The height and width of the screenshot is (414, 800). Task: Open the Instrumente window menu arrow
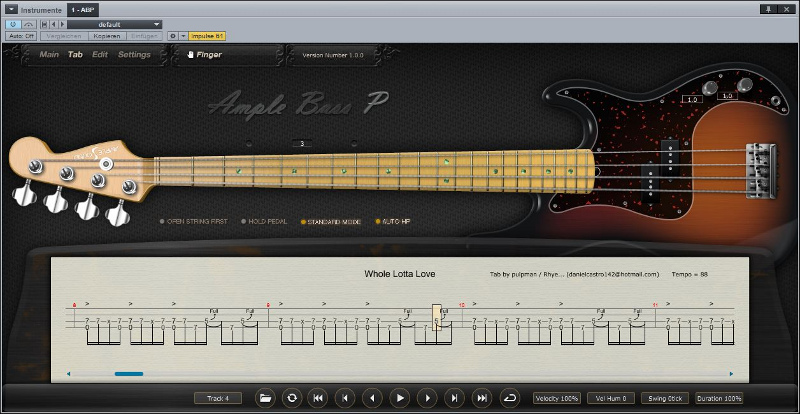[11, 9]
